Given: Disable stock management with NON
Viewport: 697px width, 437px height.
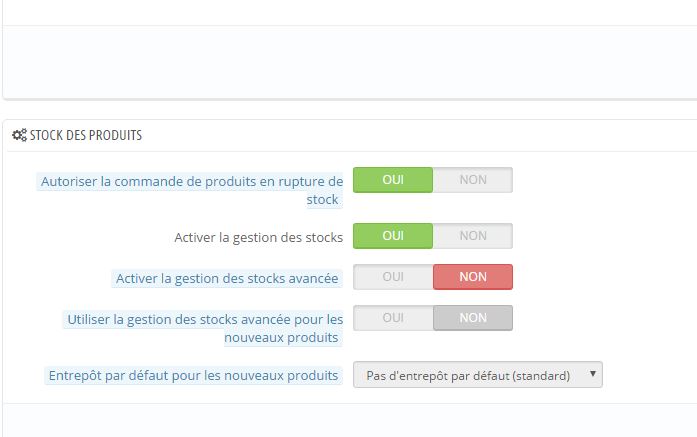Looking at the screenshot, I should 473,236.
